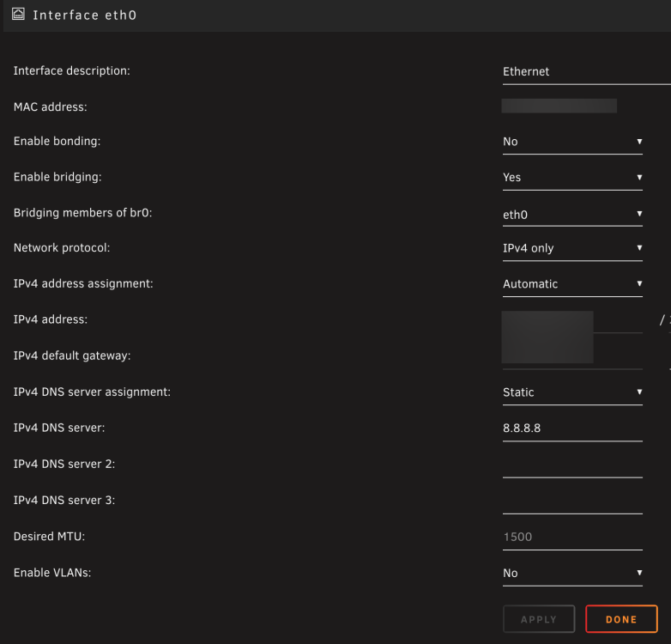Click the 'IPv4 address:' label
This screenshot has width=671, height=644.
pos(51,319)
